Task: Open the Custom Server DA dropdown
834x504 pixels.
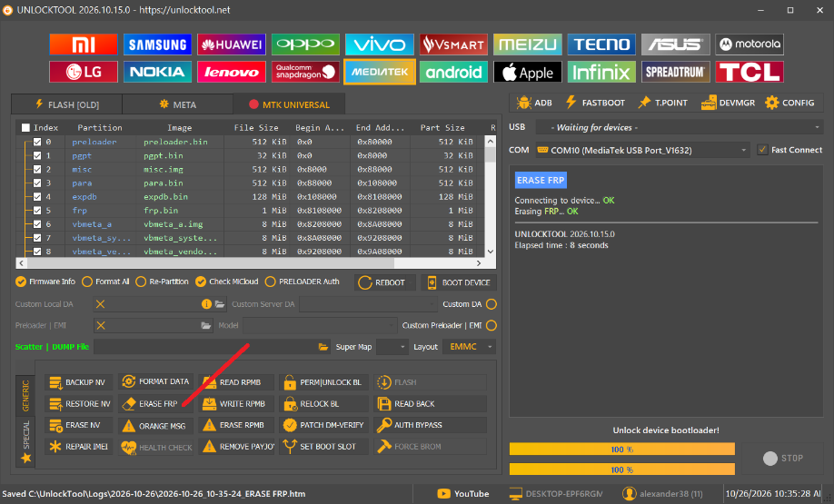Action: click(x=369, y=304)
